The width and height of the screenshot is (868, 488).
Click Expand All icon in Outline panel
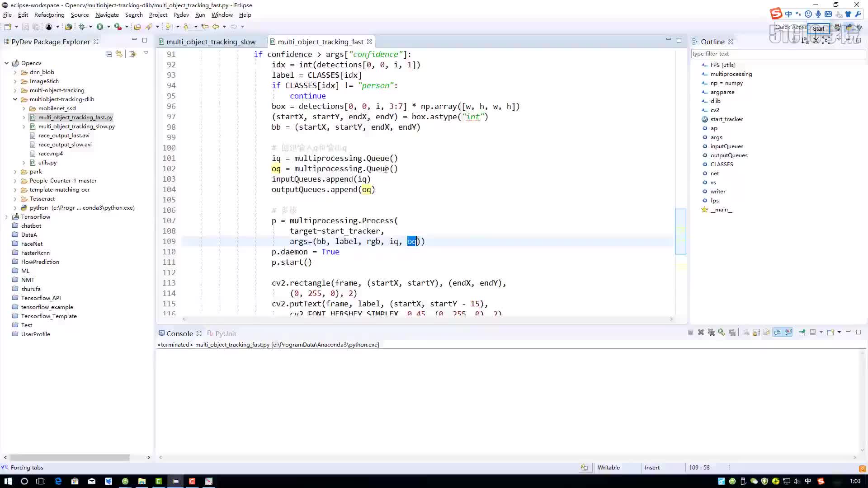point(826,41)
